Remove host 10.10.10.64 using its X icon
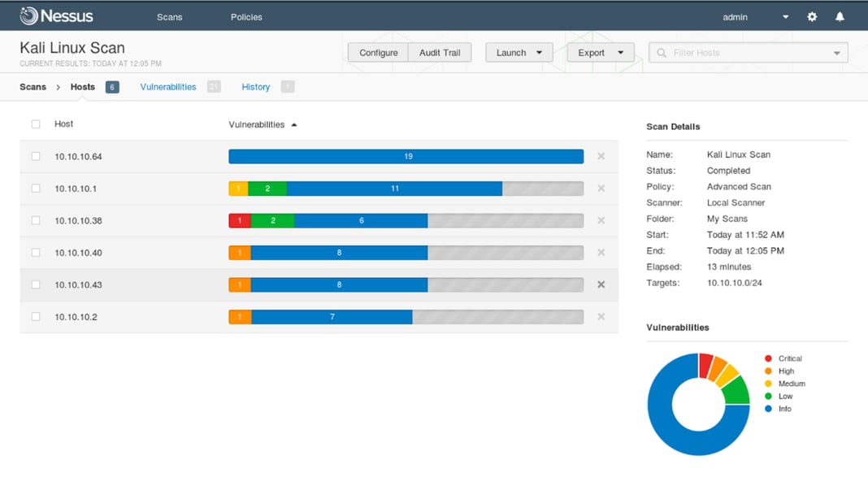This screenshot has width=868, height=486. click(x=601, y=156)
